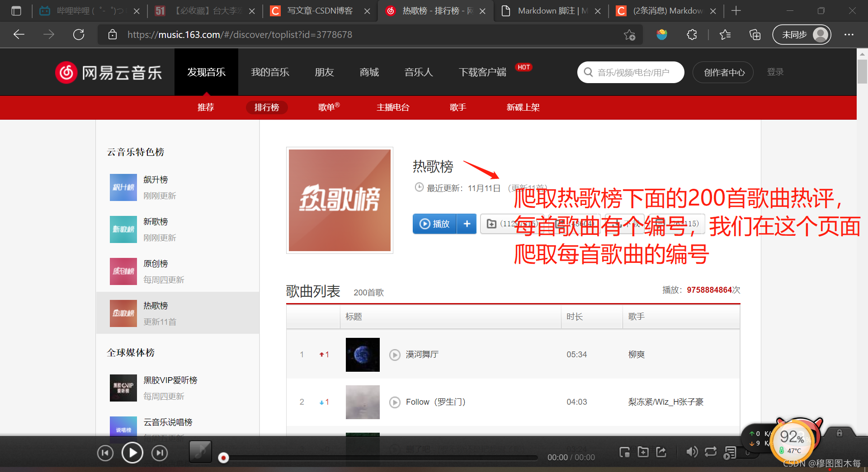Select 歌单 in red sub navigation
868x472 pixels.
click(x=329, y=107)
